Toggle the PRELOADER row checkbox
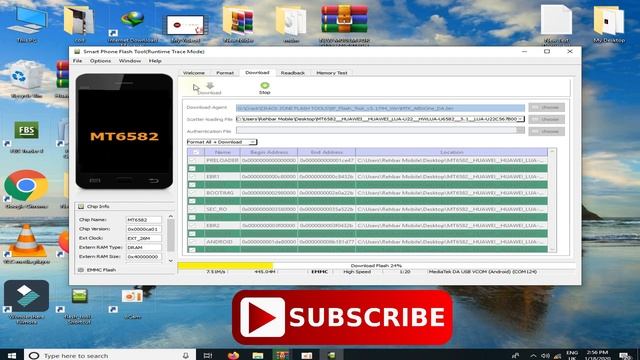This screenshot has height=360, width=640. (192, 160)
